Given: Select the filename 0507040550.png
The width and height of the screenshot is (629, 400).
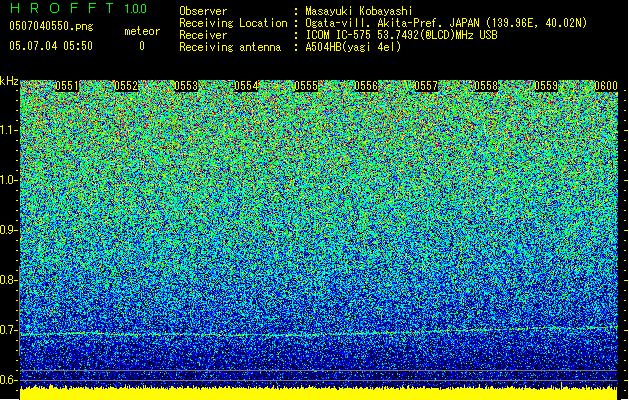Looking at the screenshot, I should pos(51,26).
